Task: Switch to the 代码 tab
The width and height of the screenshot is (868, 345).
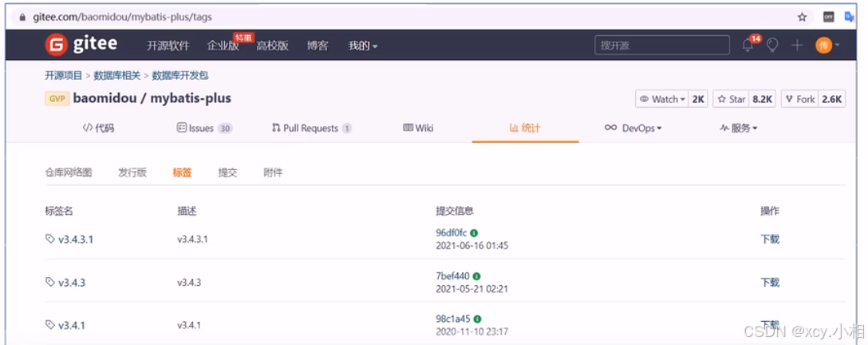Action: 98,128
